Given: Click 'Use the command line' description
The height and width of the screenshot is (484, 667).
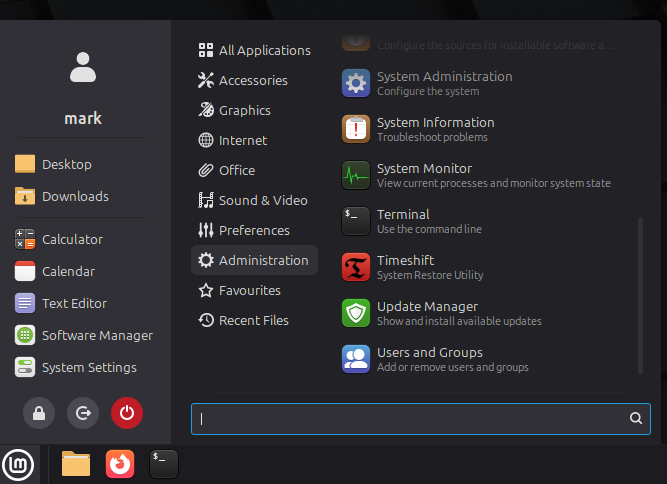Looking at the screenshot, I should coord(429,229).
